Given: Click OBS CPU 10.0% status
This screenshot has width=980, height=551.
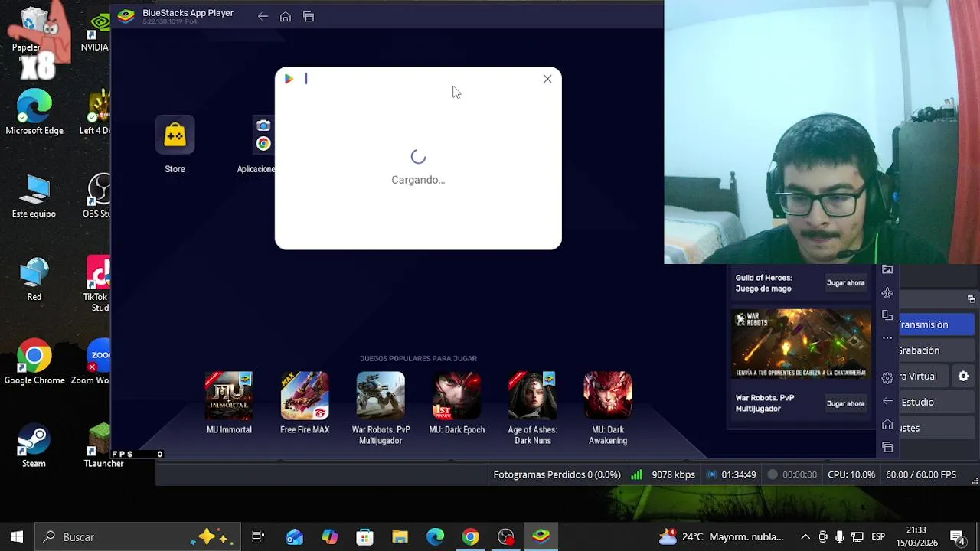Looking at the screenshot, I should [851, 474].
